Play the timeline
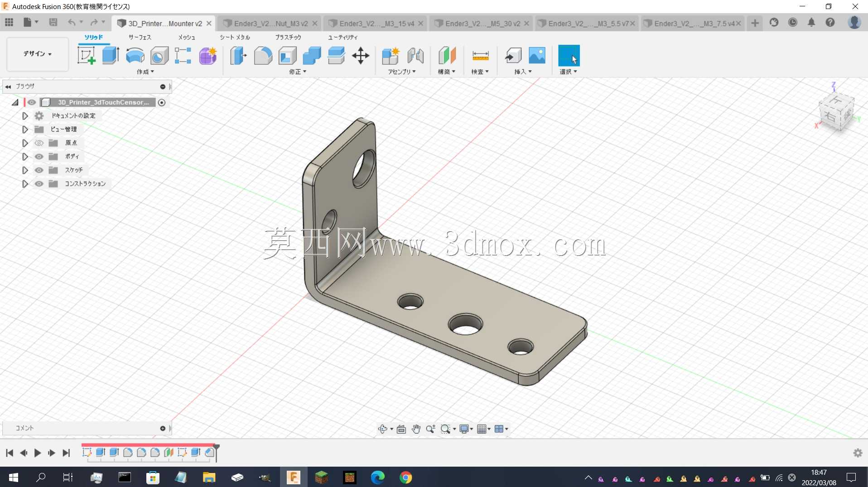Image resolution: width=868 pixels, height=487 pixels. coord(38,453)
